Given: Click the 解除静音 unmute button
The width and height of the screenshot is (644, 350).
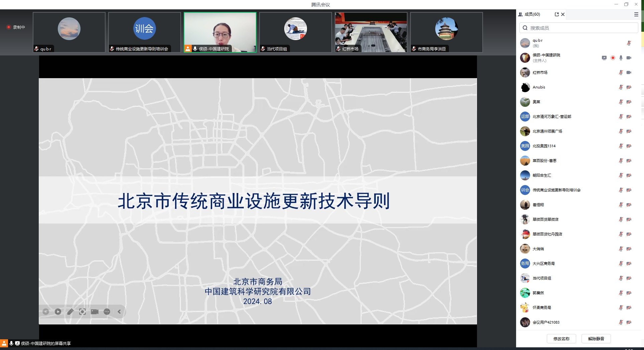Looking at the screenshot, I should (596, 339).
